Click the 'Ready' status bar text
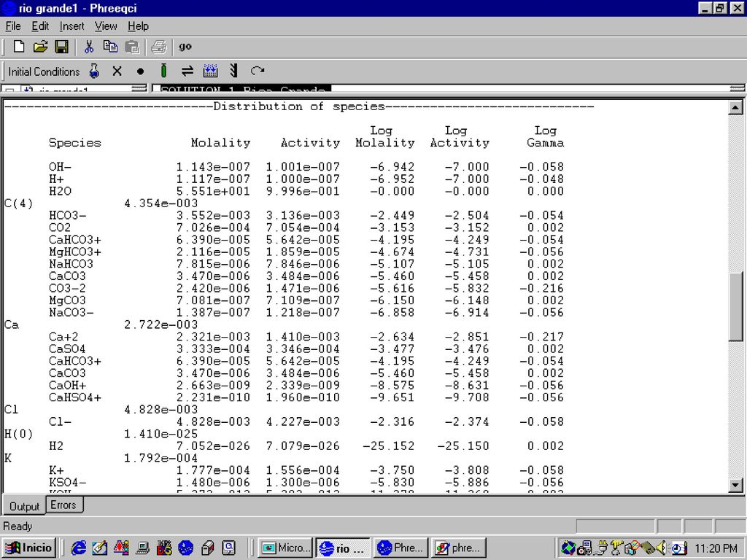 [18, 526]
